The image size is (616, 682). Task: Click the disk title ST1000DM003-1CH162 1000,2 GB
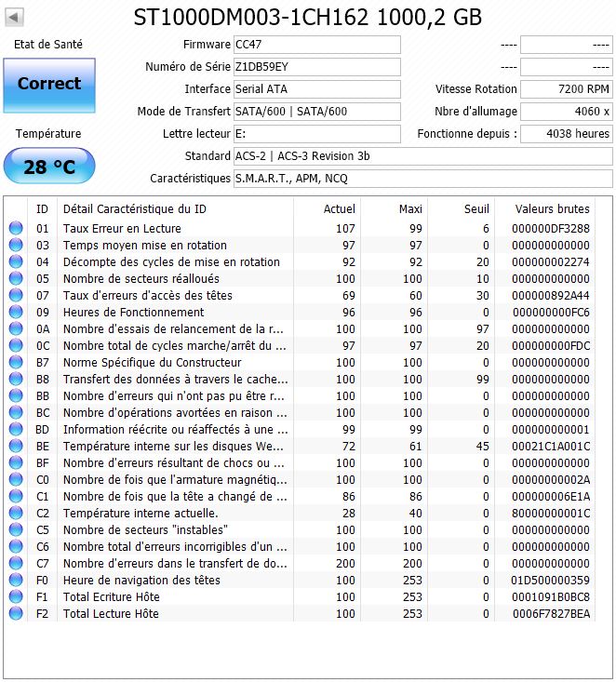coord(308,18)
